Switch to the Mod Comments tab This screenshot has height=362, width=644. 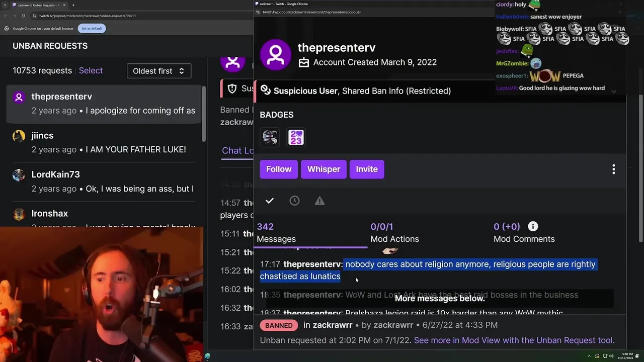click(x=524, y=233)
